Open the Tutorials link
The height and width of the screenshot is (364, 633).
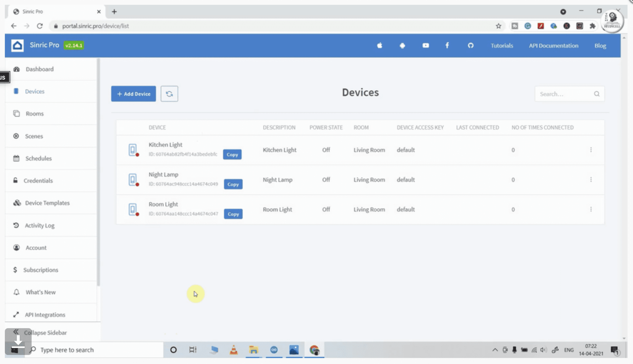coord(502,45)
